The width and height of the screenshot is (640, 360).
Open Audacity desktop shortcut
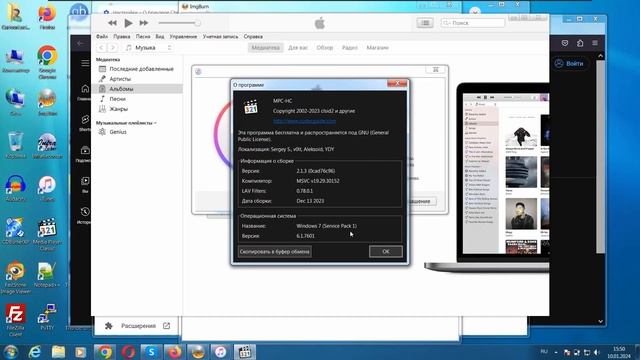[16, 189]
